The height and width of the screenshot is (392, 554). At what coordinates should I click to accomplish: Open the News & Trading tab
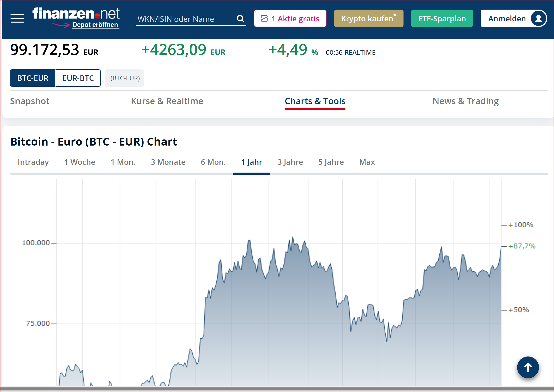[465, 101]
